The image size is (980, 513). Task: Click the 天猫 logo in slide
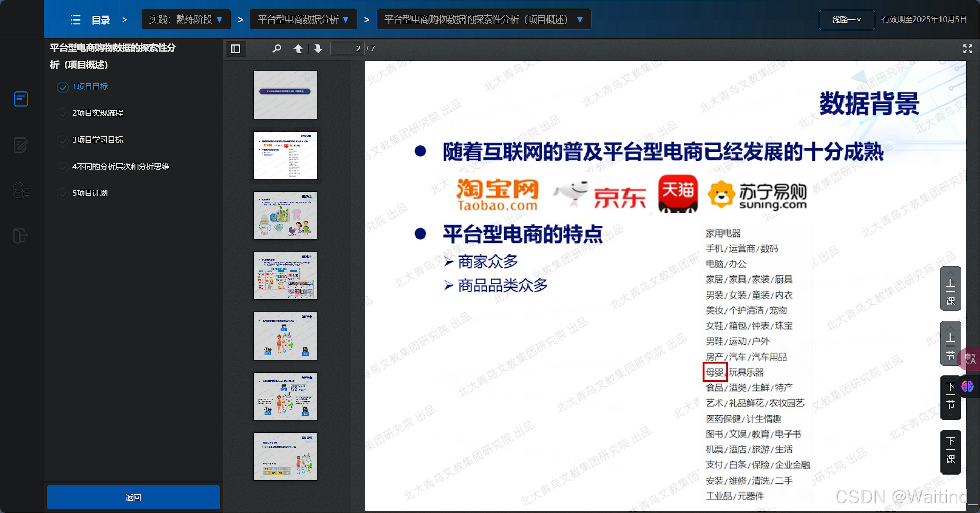[678, 194]
